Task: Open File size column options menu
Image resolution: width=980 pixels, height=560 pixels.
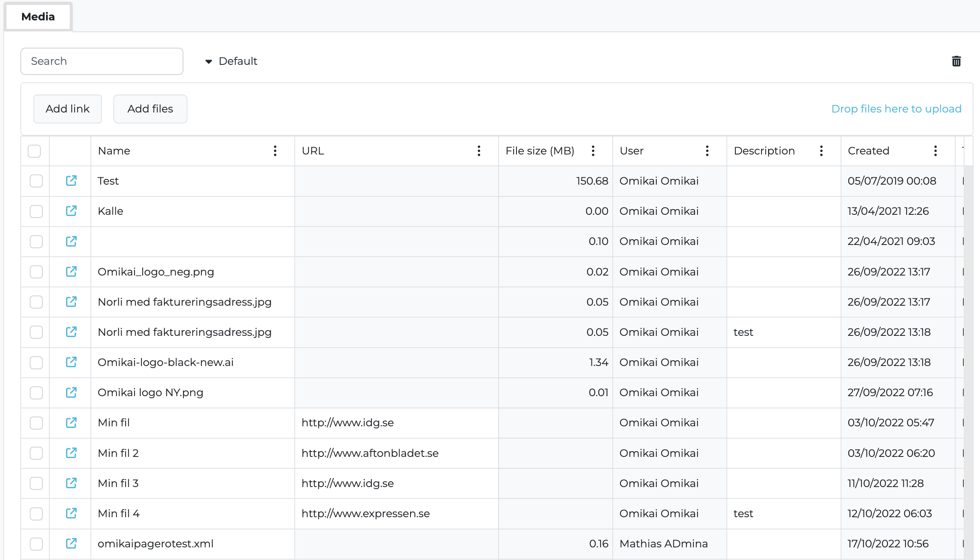Action: [593, 151]
